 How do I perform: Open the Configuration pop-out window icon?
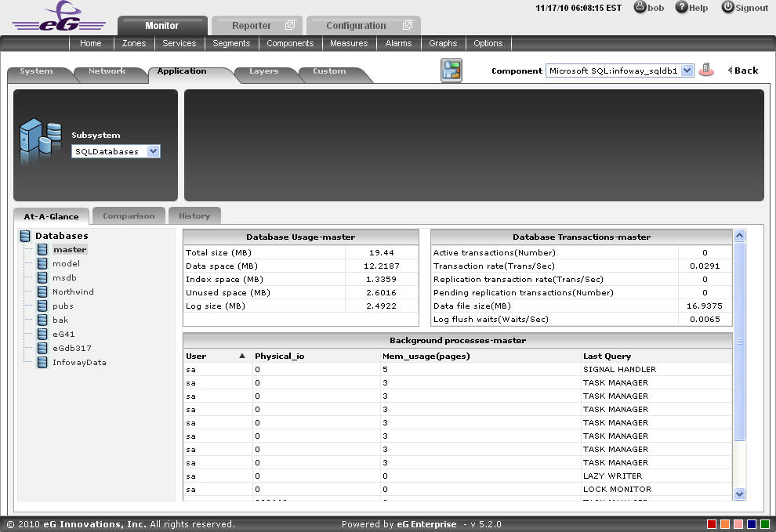point(408,25)
